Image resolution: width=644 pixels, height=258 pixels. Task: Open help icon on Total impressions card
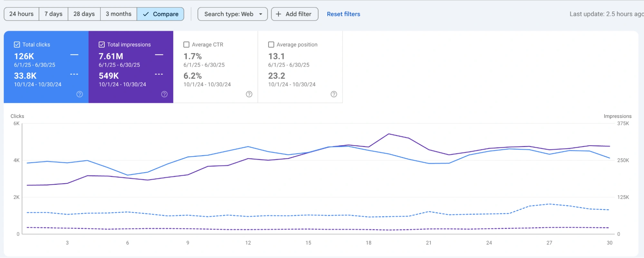point(164,94)
